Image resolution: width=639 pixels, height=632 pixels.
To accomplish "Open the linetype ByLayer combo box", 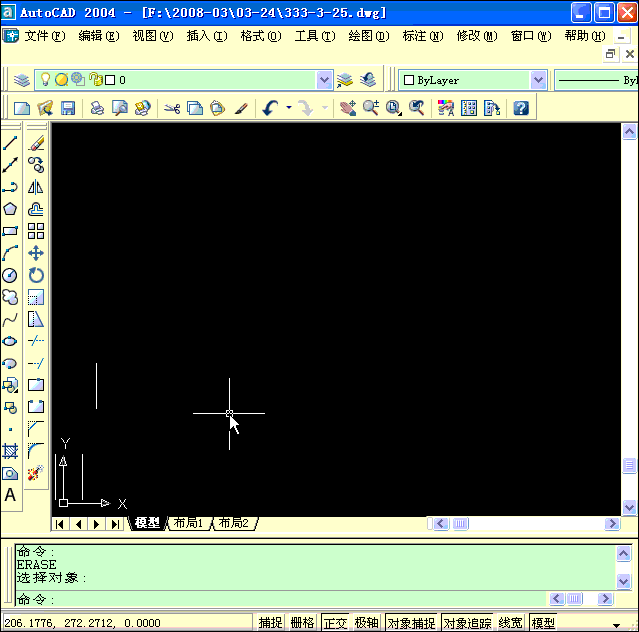I will coord(597,80).
